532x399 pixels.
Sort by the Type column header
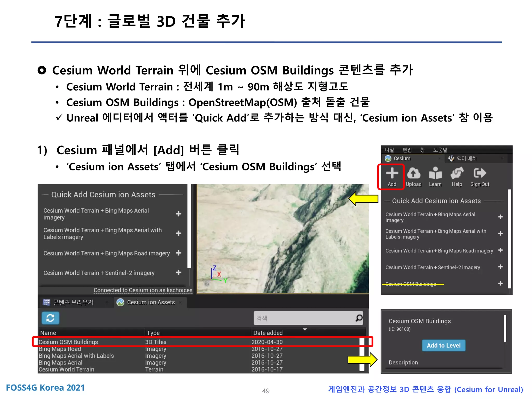point(198,333)
